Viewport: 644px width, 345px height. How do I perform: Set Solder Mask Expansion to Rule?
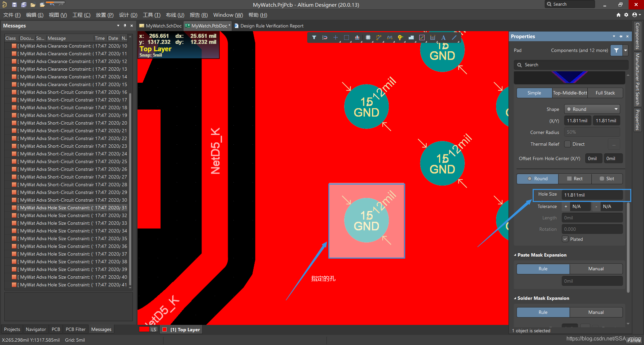(x=543, y=313)
